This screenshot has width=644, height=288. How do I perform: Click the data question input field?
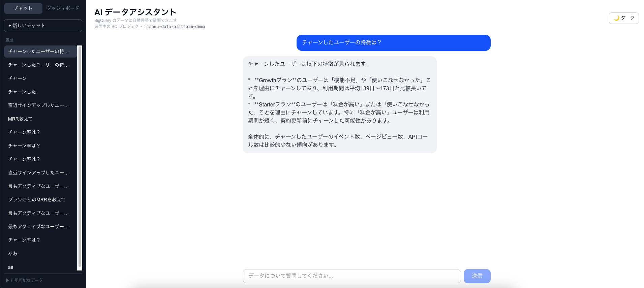click(x=351, y=276)
